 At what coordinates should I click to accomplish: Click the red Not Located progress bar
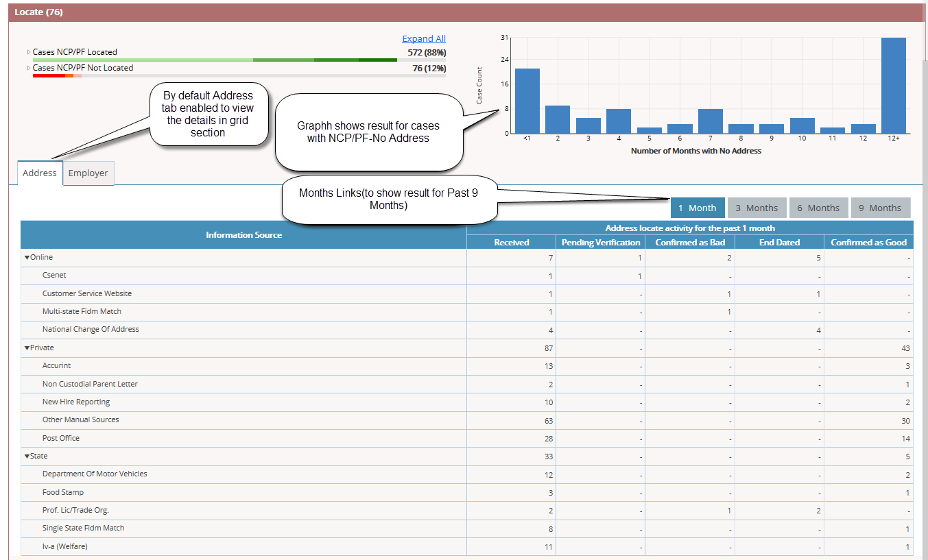(x=57, y=75)
